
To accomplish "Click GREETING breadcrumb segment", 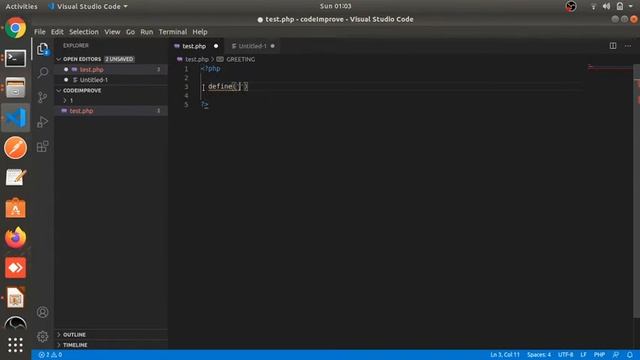I will tap(240, 59).
